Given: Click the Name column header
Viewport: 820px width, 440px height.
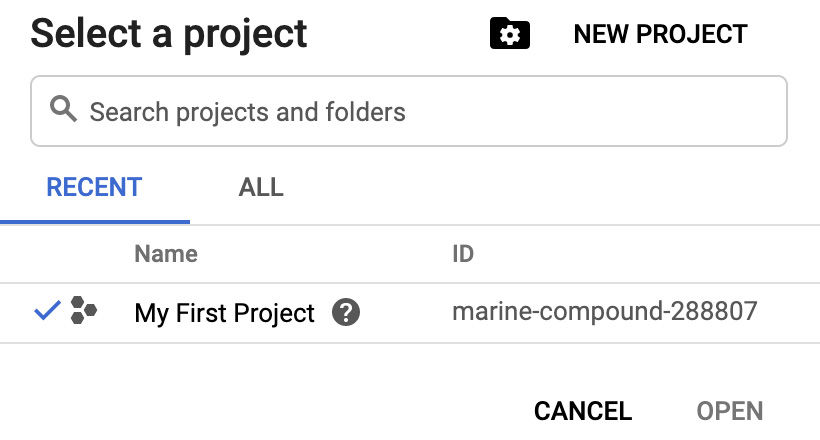Looking at the screenshot, I should [x=166, y=254].
